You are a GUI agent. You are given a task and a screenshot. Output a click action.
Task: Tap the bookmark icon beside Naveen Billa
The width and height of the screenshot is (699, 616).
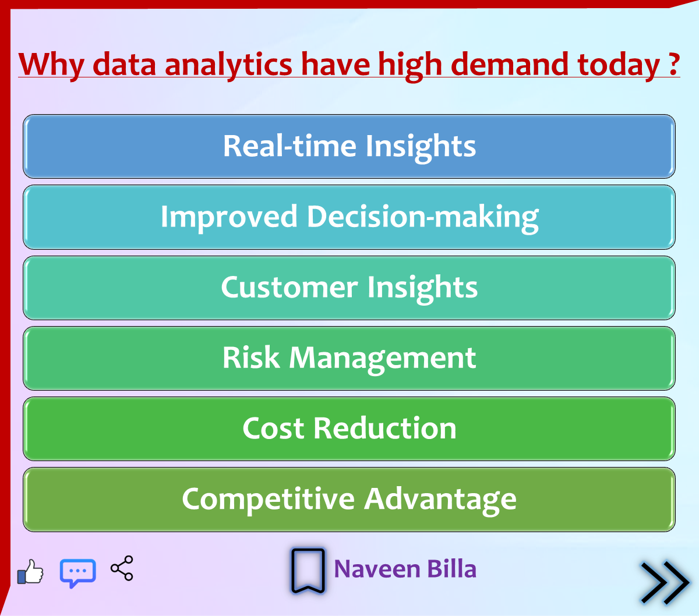[x=308, y=571]
